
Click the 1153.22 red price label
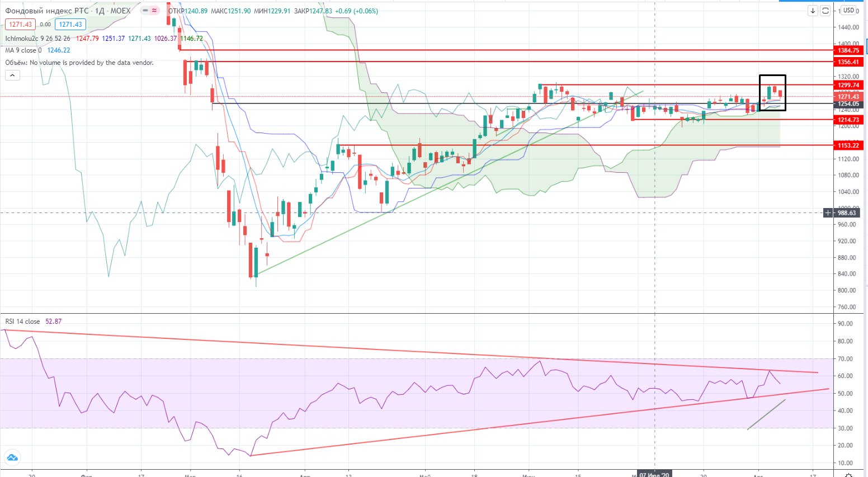(x=848, y=145)
